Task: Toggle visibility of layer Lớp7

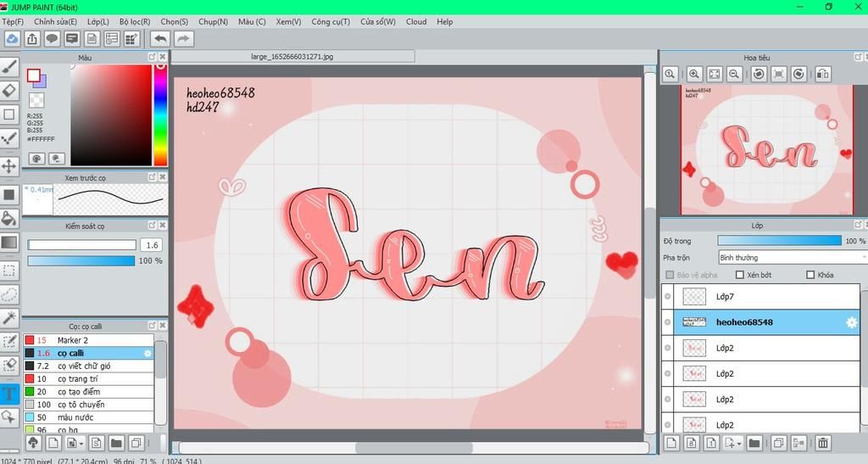Action: coord(668,297)
